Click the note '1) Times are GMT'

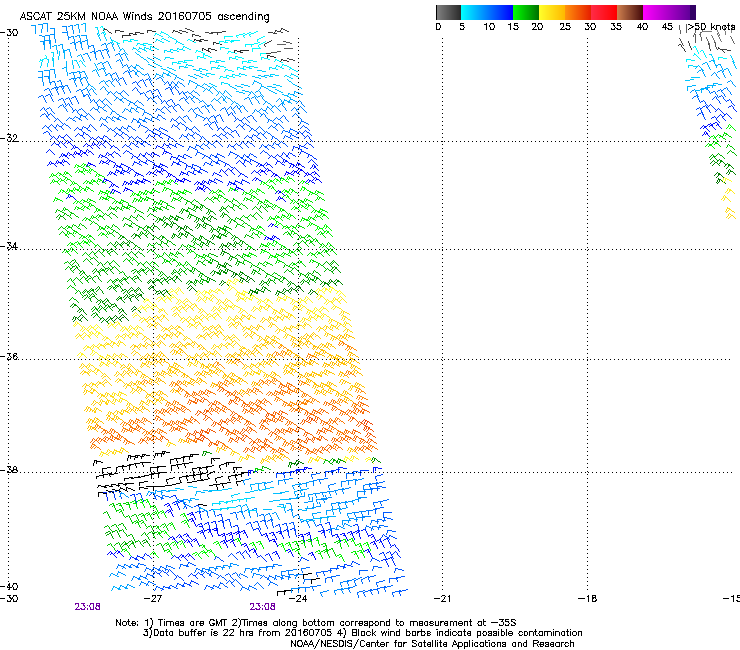186,623
